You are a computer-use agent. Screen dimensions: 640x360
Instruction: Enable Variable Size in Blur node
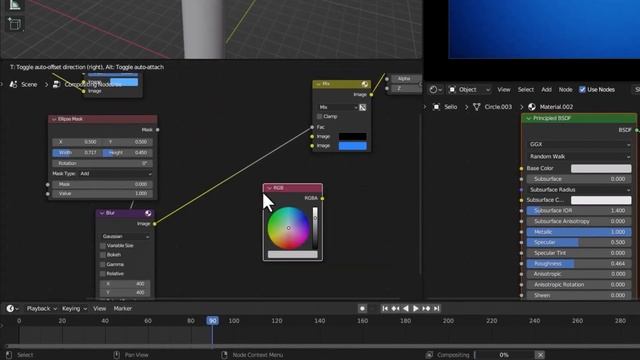[x=103, y=246]
